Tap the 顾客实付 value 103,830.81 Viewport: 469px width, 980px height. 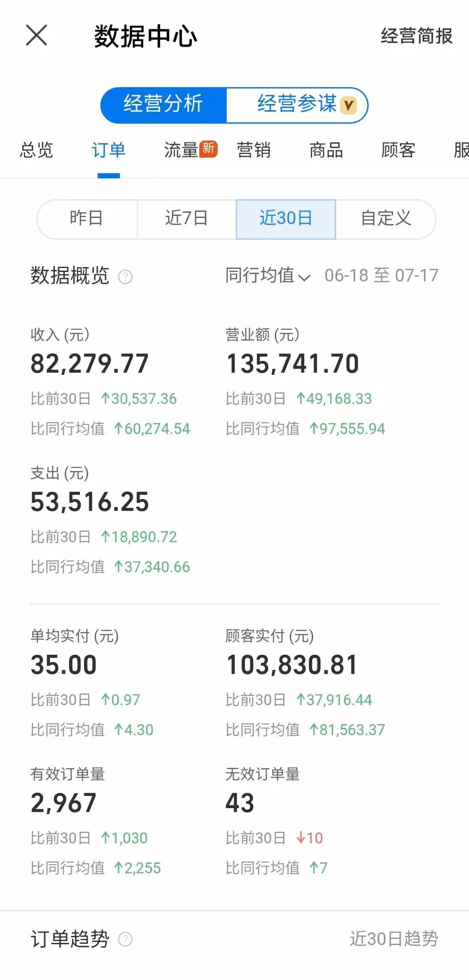(292, 665)
